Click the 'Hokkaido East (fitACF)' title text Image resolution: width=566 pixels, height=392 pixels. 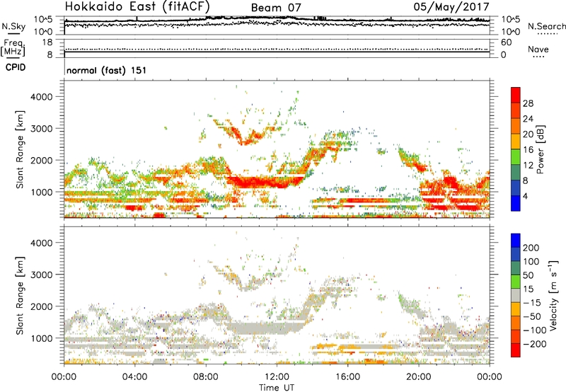coord(137,6)
